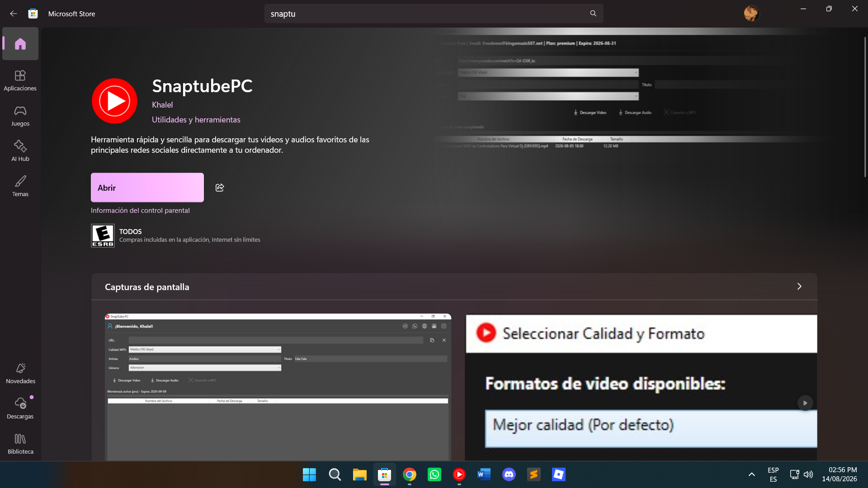Expand the Capturas de pantalla section
Screen dimensions: 868x488
[x=799, y=286]
